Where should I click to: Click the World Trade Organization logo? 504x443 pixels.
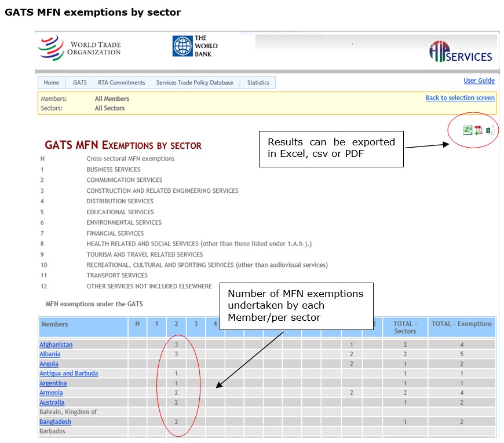pos(79,48)
